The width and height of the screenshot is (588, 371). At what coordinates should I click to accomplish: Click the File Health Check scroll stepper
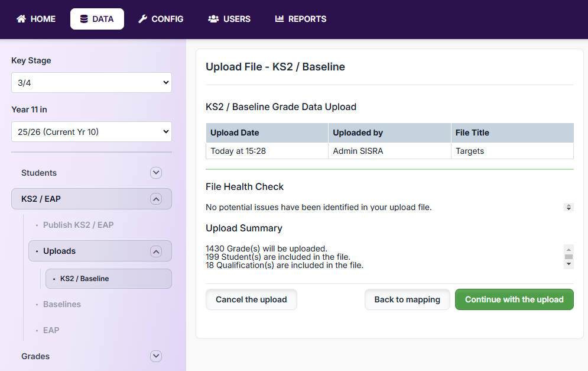coord(568,208)
